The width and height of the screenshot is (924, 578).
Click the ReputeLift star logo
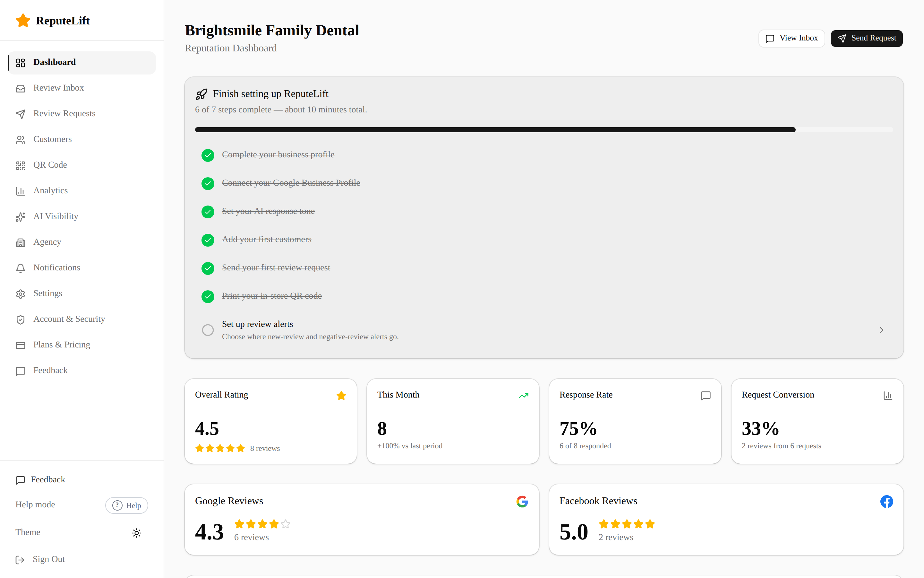pyautogui.click(x=23, y=21)
